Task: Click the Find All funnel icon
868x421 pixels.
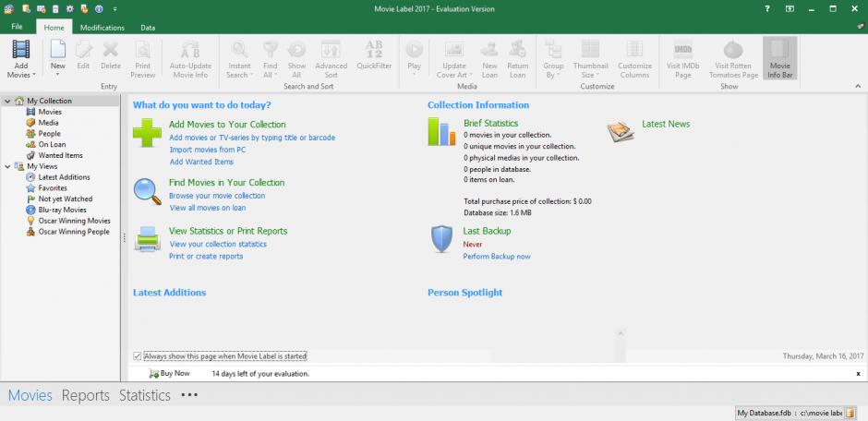Action: click(271, 49)
